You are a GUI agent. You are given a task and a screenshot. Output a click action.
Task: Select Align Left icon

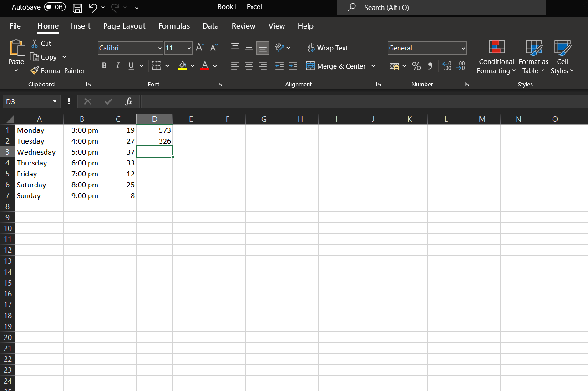[x=235, y=66]
